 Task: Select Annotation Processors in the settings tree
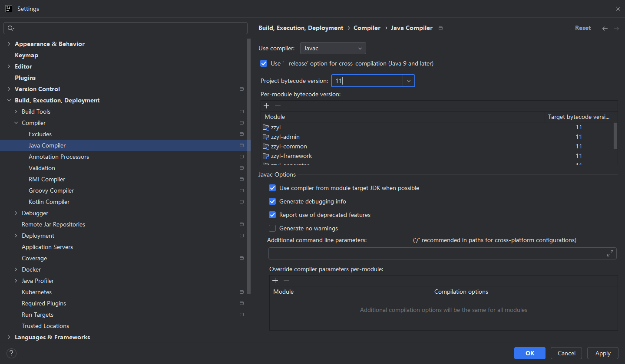(x=59, y=157)
